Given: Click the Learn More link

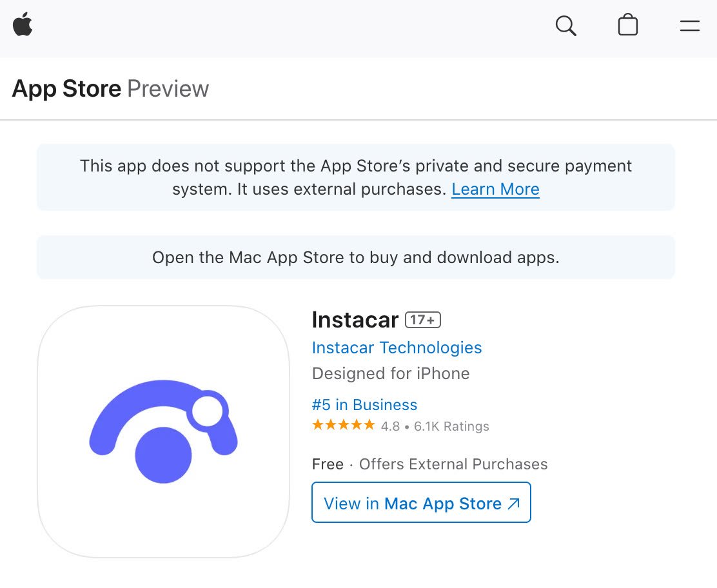Looking at the screenshot, I should point(495,189).
